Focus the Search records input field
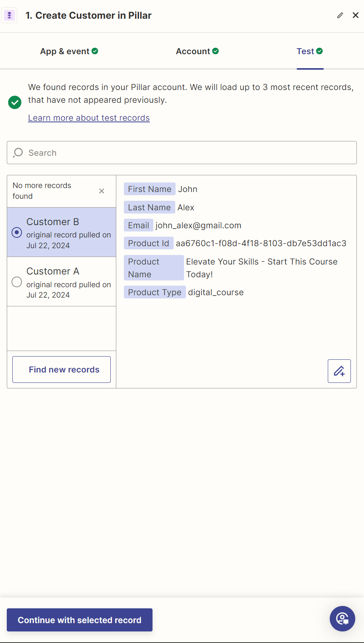Screen dimensions: 364x643 [182, 153]
